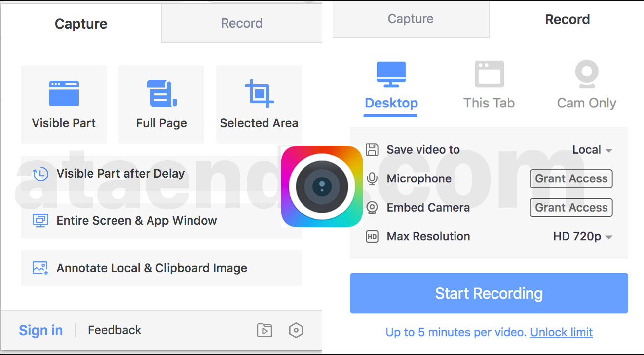Open the HD 720p resolution dropdown
Screen dimensions: 644x355
click(583, 237)
